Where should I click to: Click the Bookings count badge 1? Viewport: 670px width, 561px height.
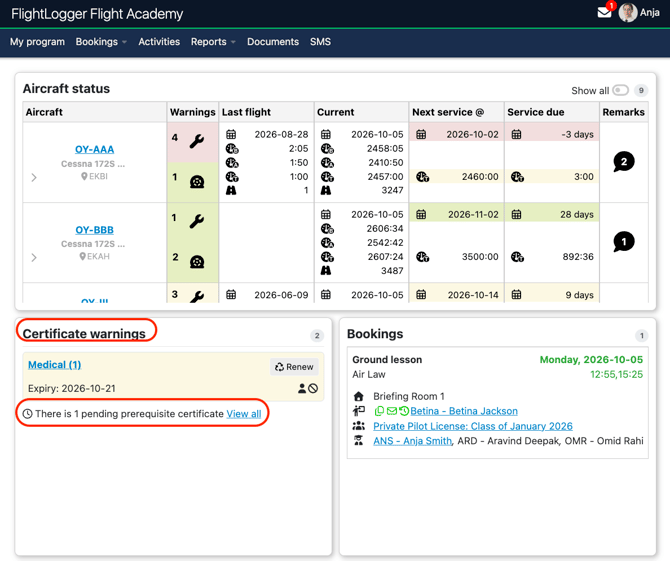(641, 335)
